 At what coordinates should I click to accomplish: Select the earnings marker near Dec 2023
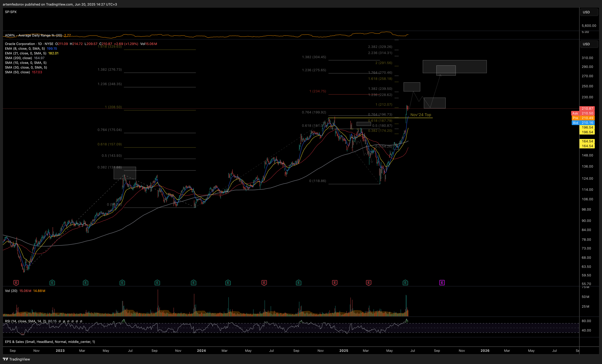tap(193, 283)
